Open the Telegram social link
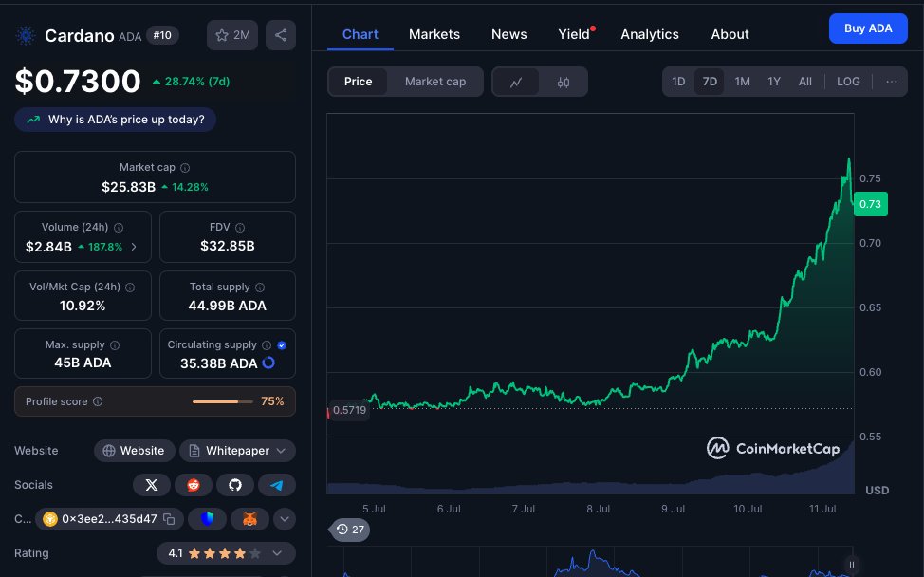The height and width of the screenshot is (577, 924). [276, 485]
